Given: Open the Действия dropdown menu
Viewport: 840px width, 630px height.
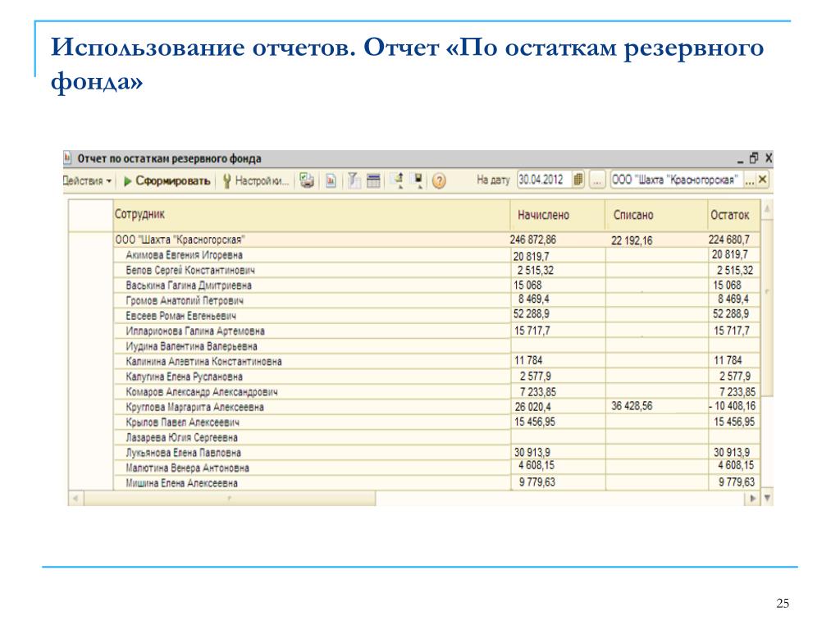Looking at the screenshot, I should (87, 181).
